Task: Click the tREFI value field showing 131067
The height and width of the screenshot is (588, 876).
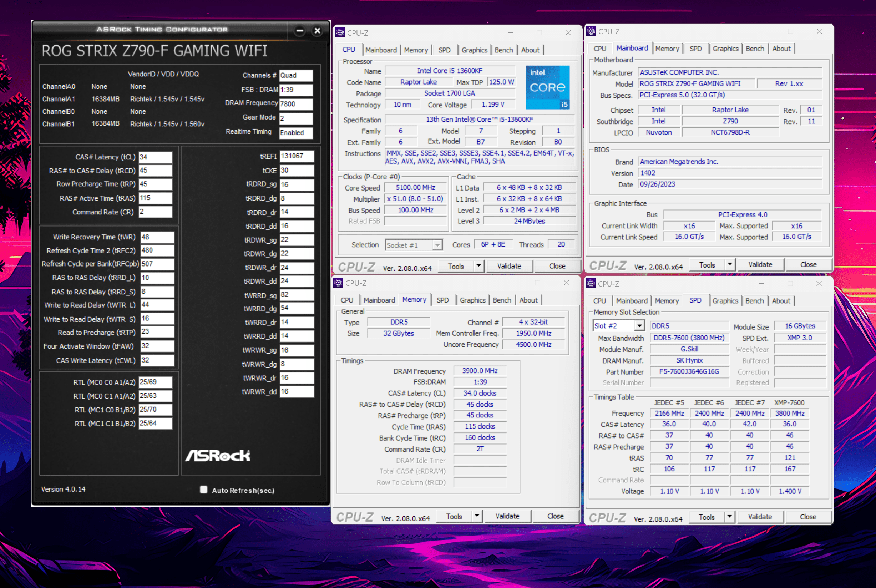Action: click(x=296, y=156)
